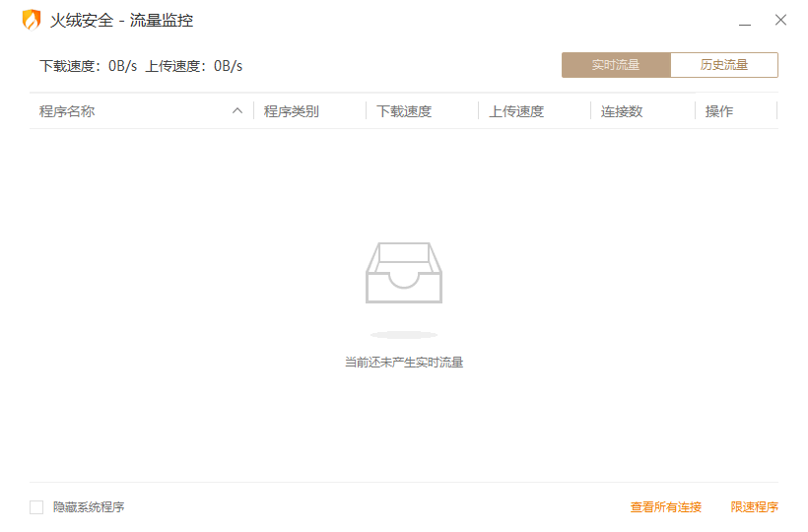Click the 当前还未产生实时流量 message
The width and height of the screenshot is (808, 532).
(x=404, y=363)
